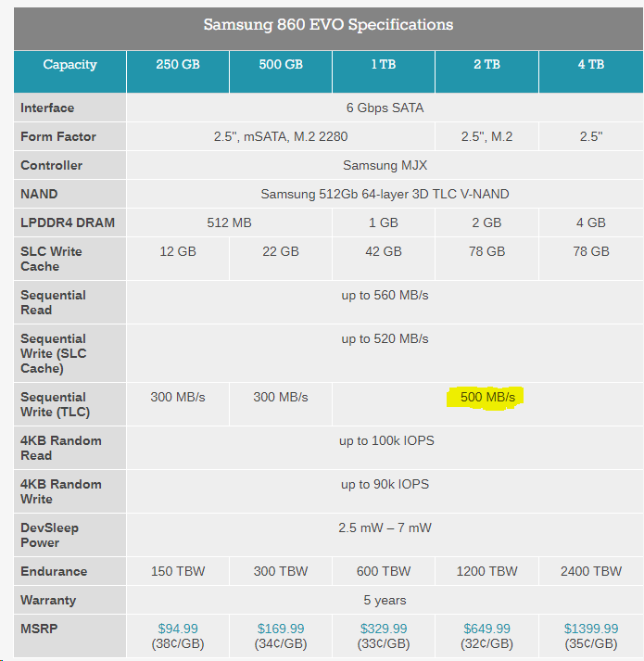Click the NAND row label
The image size is (644, 661).
click(x=39, y=194)
